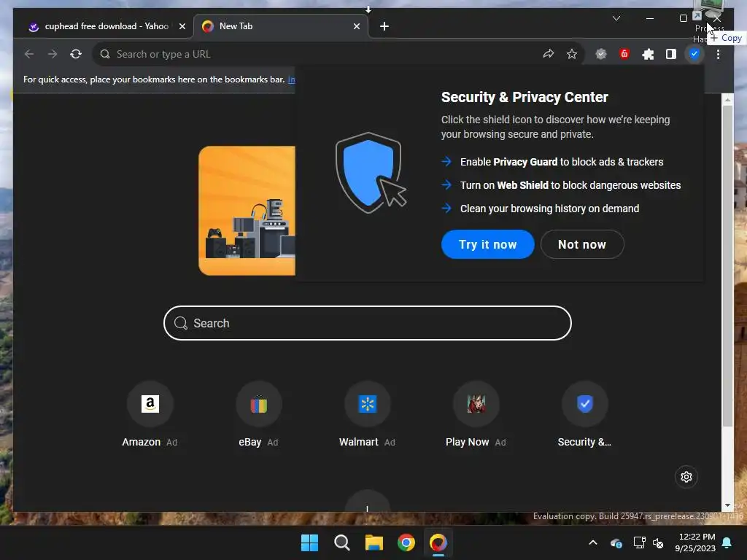The height and width of the screenshot is (560, 747).
Task: Click the large blue shield illustration
Action: (370, 172)
